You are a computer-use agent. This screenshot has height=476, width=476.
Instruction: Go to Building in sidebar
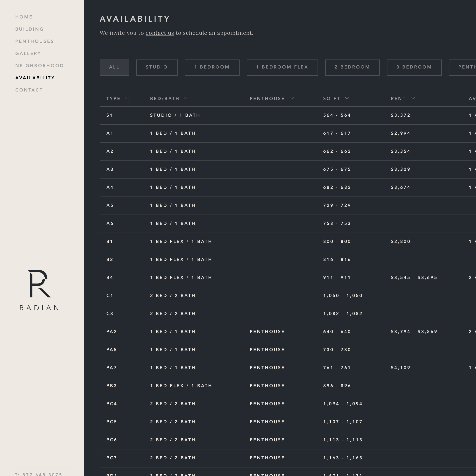coord(30,29)
